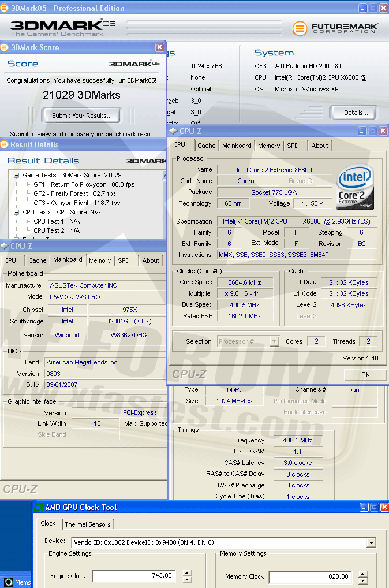
Task: Select CPU Test 2 tree row
Action: (57, 230)
